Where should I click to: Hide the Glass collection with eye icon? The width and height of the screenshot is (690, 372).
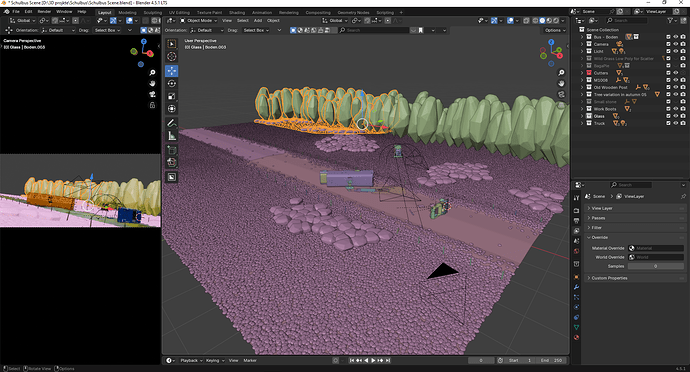pos(675,116)
